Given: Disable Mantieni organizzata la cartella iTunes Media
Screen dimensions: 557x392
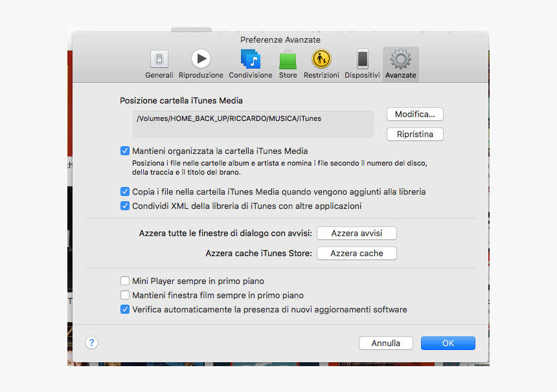Looking at the screenshot, I should [x=124, y=151].
